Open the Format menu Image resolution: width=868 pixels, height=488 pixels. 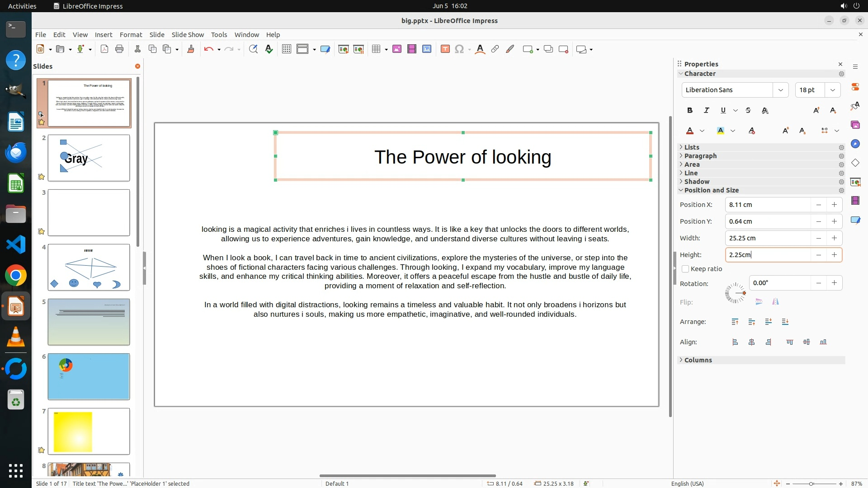click(x=131, y=35)
